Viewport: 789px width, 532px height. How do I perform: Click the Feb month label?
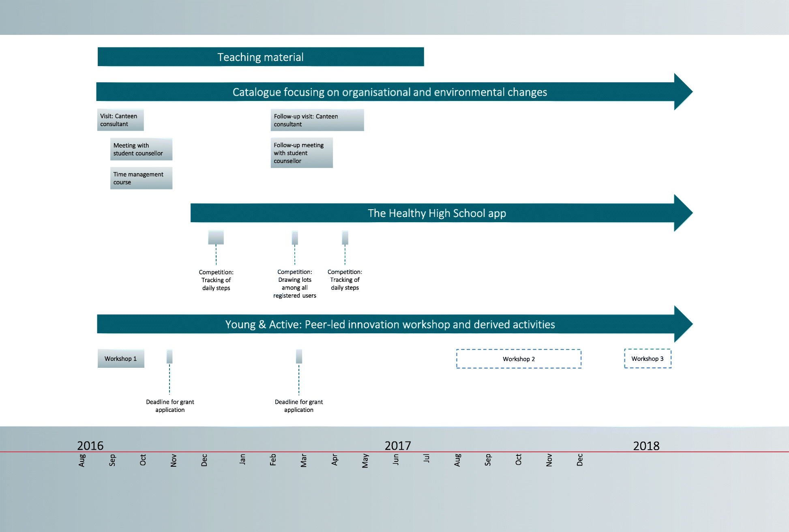pos(273,459)
